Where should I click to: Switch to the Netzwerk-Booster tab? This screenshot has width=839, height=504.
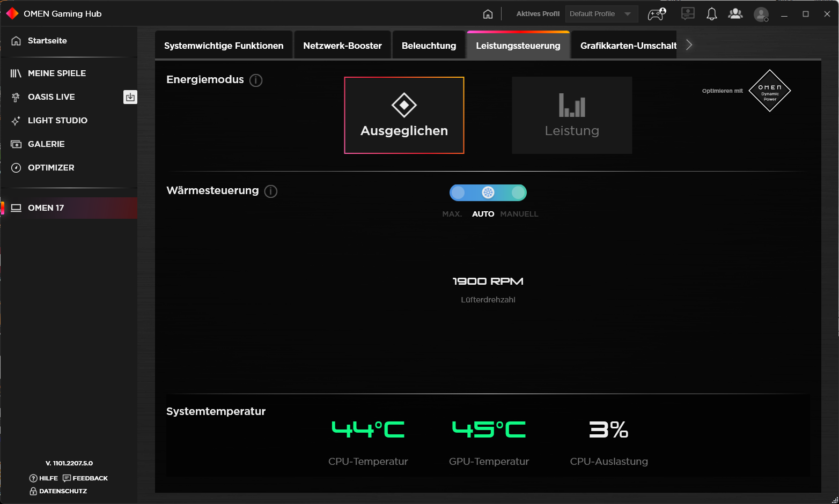(342, 46)
